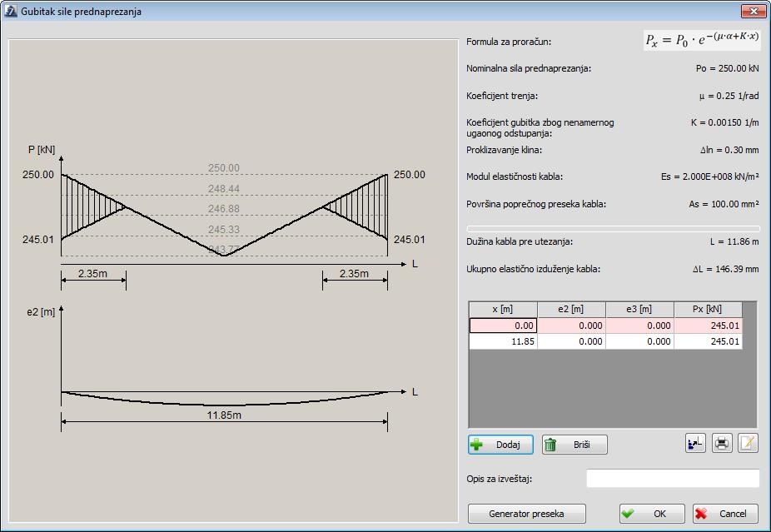Click the printer icon to print
Screen dimensions: 771x532
pos(722,444)
